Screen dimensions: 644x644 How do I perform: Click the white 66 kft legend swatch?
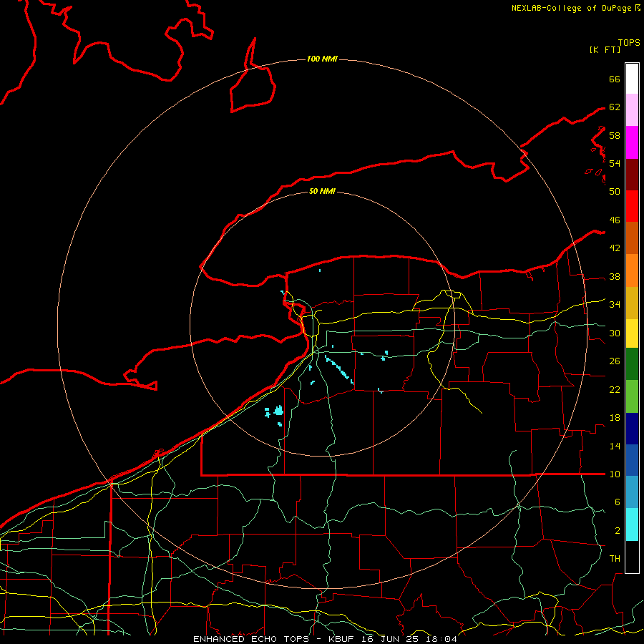pyautogui.click(x=632, y=79)
